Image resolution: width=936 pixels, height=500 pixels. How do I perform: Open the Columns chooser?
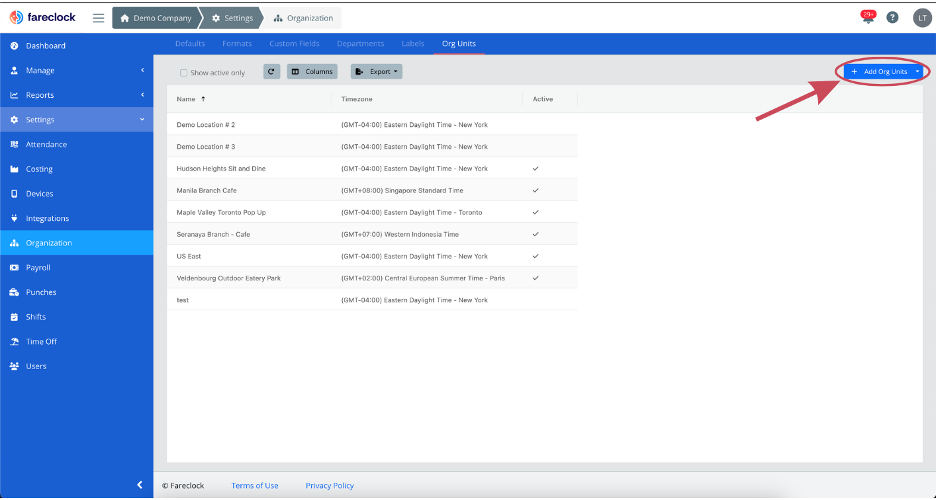[x=312, y=72]
